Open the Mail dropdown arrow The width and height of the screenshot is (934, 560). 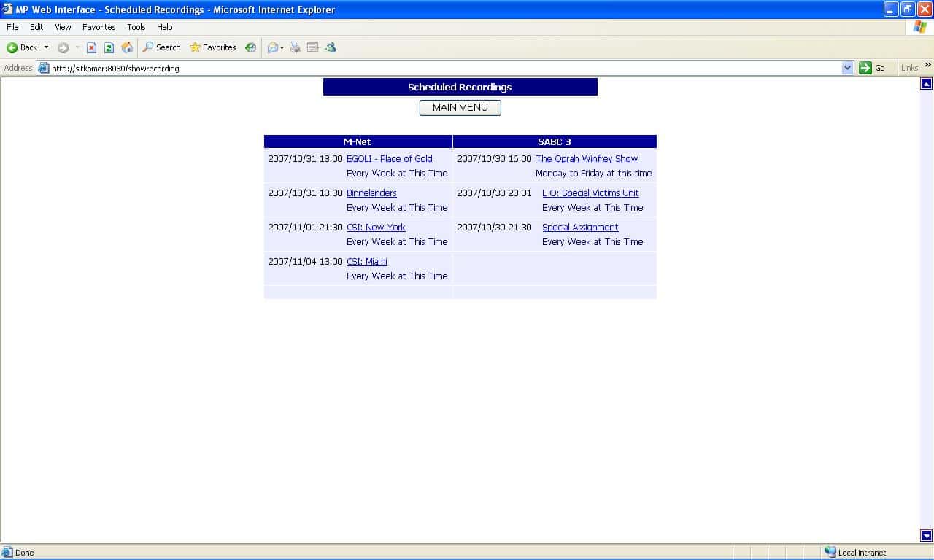[x=282, y=47]
